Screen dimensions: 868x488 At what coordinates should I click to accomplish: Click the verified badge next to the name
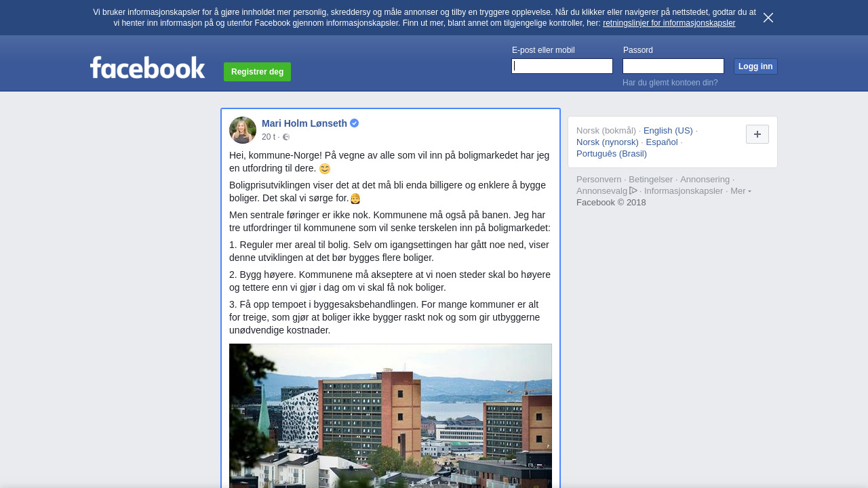coord(355,123)
